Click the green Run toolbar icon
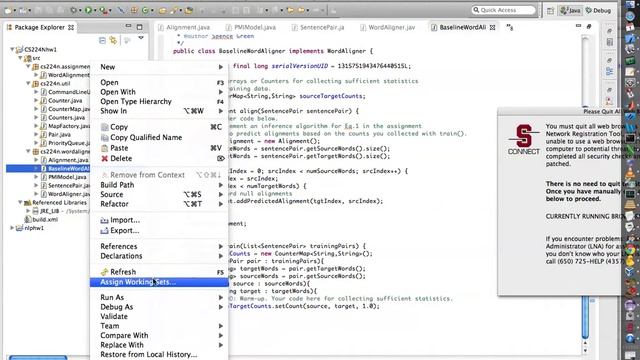640x360 pixels. (88, 10)
